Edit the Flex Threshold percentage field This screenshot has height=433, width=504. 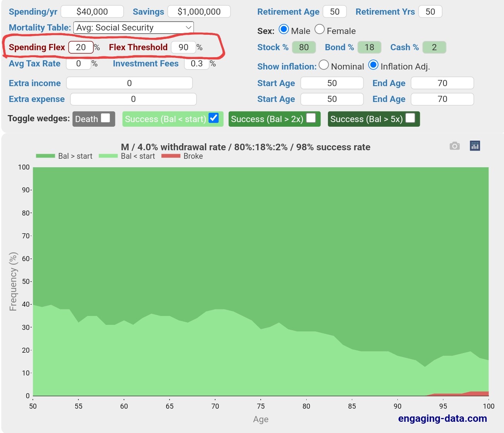[x=183, y=47]
